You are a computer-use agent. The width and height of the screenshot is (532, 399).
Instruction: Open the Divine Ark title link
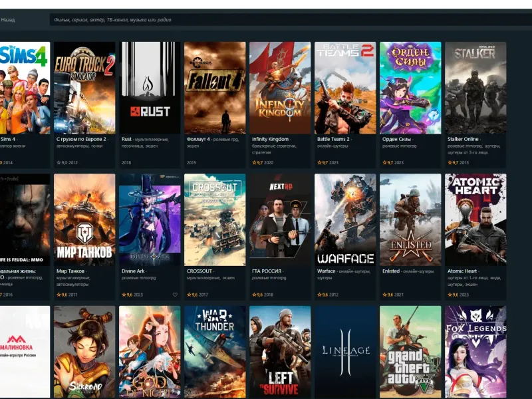point(133,271)
